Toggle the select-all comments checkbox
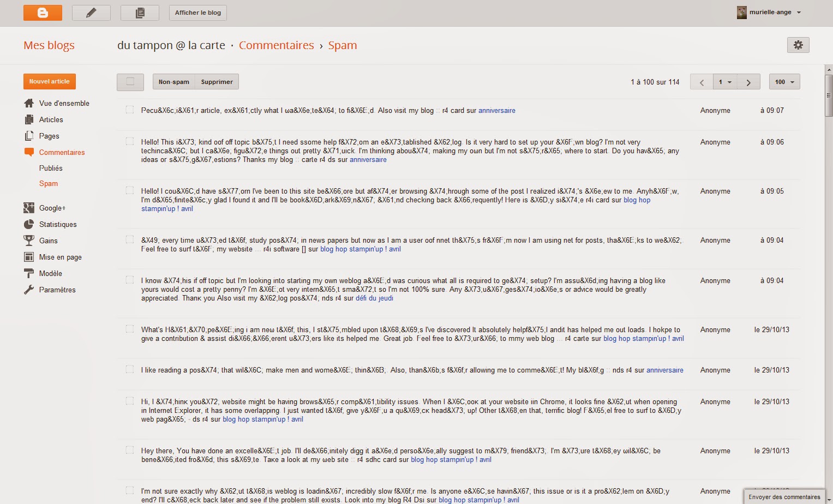The width and height of the screenshot is (833, 504). point(130,82)
